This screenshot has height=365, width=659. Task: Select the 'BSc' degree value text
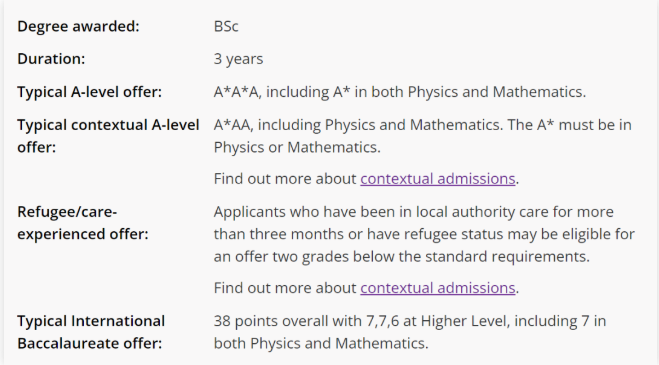[226, 26]
